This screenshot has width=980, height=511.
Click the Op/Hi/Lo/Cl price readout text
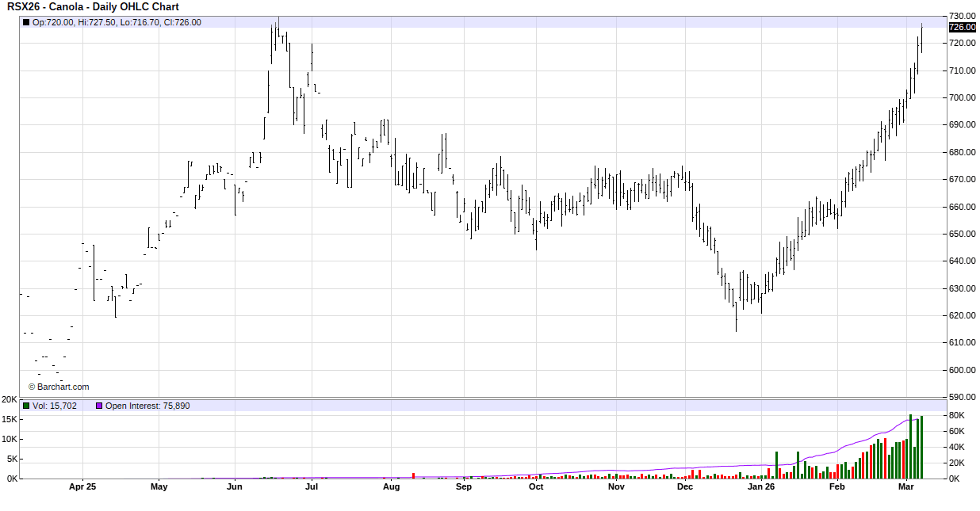pos(117,22)
